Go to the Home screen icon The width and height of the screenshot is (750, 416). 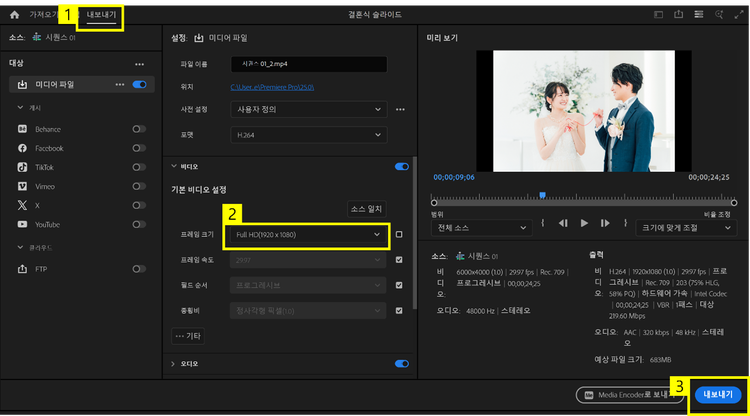(x=14, y=15)
